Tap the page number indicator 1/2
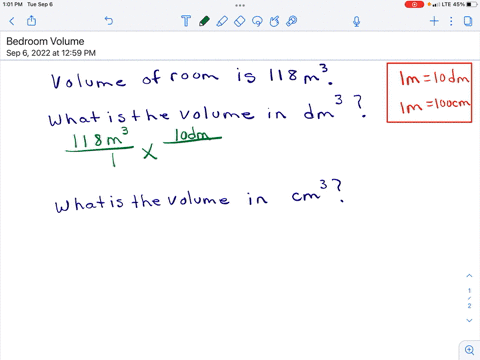This screenshot has height=360, width=480. tap(469, 298)
